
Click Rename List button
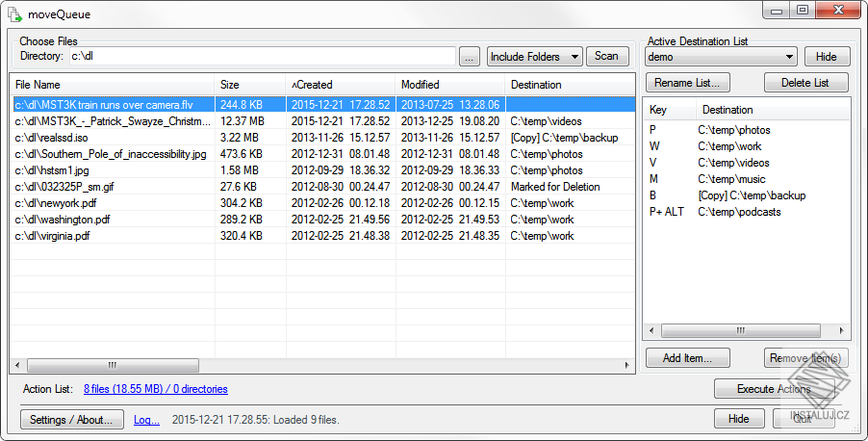pyautogui.click(x=687, y=83)
